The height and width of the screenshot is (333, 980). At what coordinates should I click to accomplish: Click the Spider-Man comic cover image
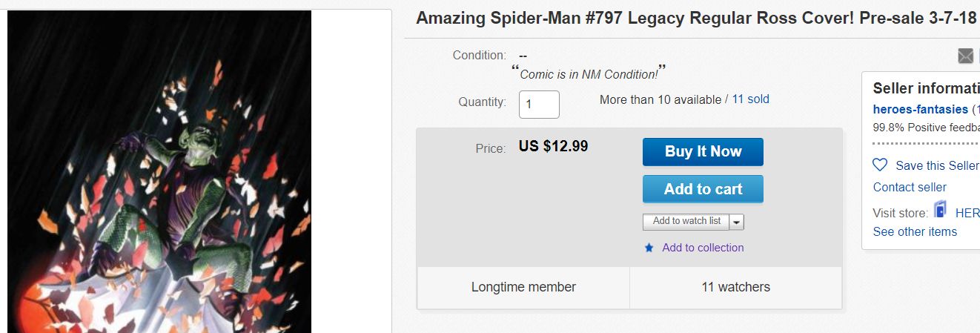pyautogui.click(x=159, y=172)
